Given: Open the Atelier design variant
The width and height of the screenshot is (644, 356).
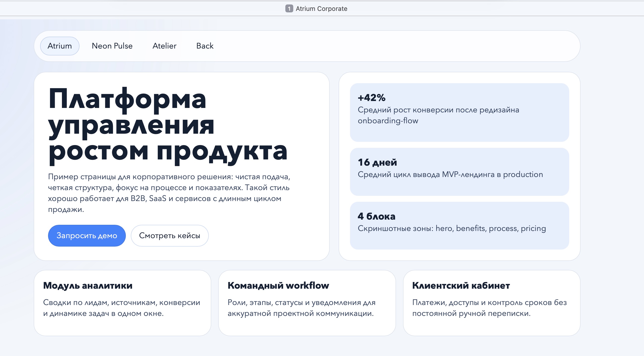Looking at the screenshot, I should [x=164, y=46].
